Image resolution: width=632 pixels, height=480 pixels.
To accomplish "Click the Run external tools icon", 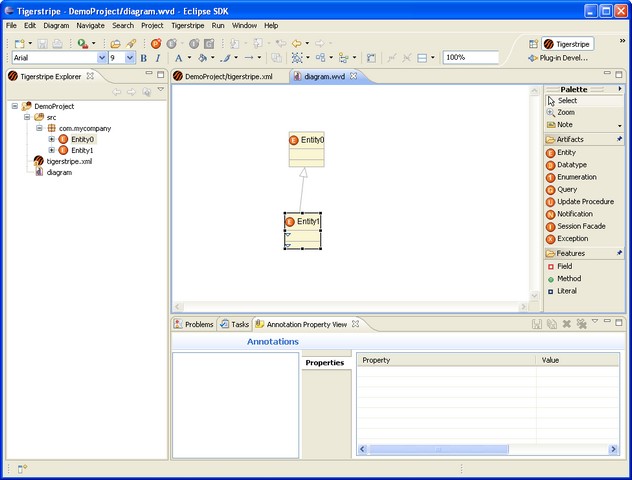I will [x=83, y=44].
